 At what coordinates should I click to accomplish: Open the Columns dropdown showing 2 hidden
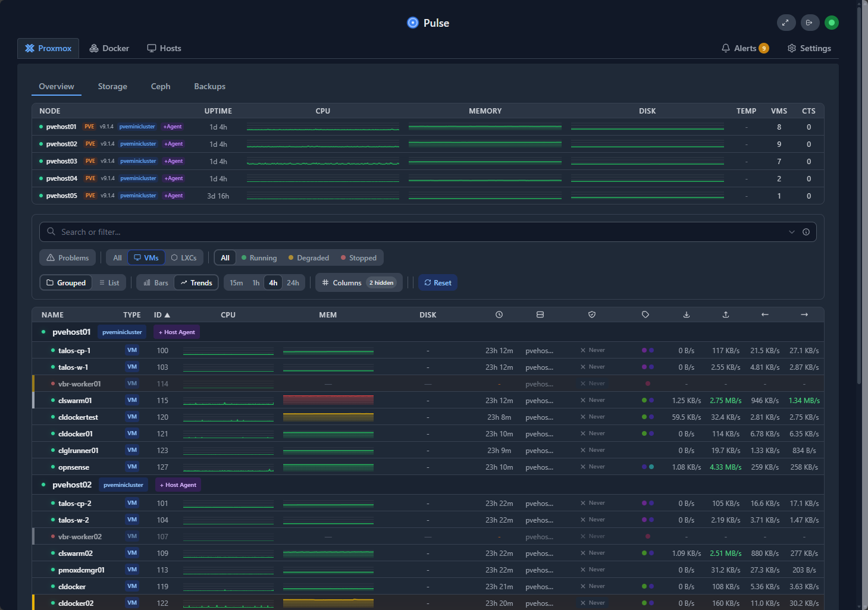[x=358, y=282]
